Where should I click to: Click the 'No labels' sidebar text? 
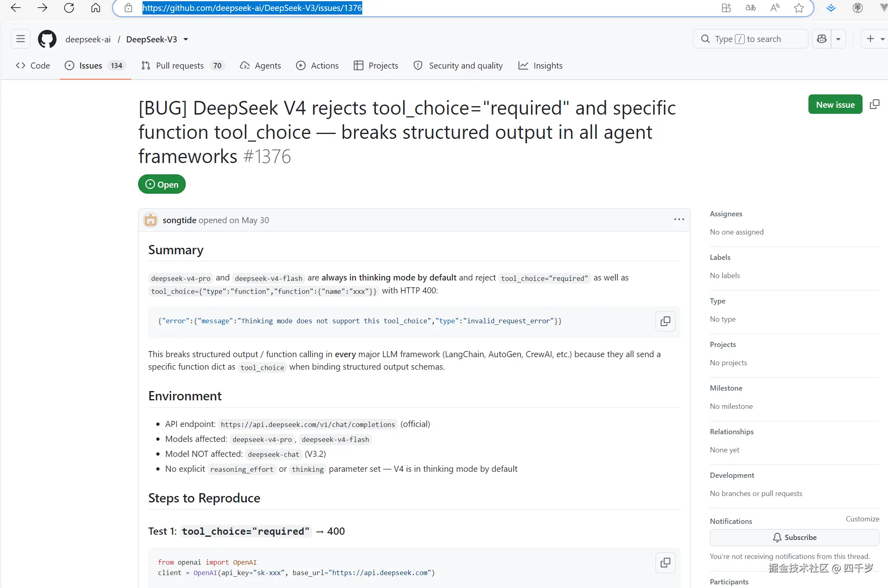tap(725, 276)
